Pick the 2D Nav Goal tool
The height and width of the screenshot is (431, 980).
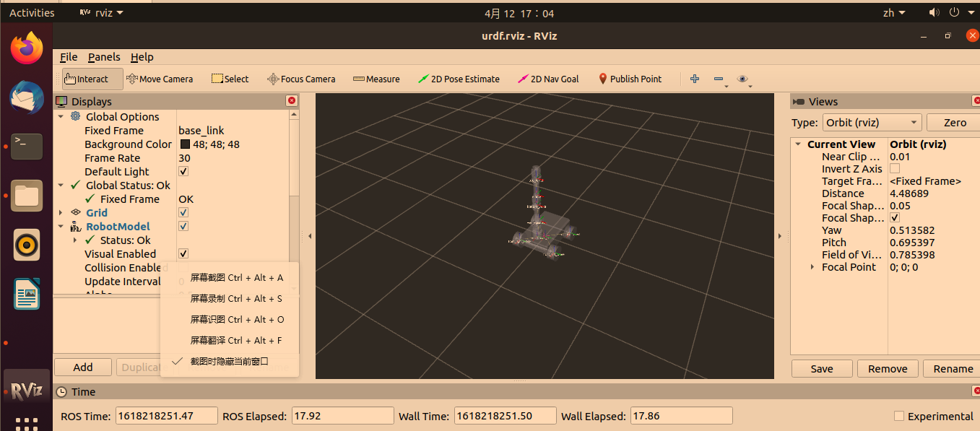coord(548,79)
